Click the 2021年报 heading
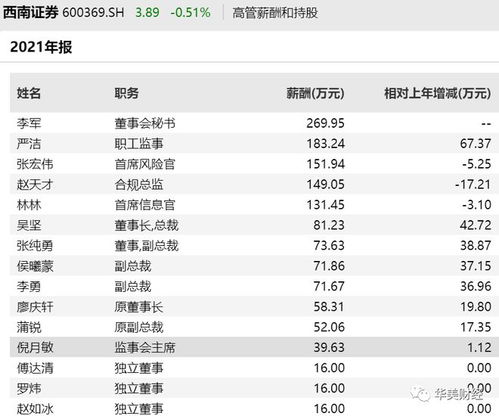 click(x=41, y=47)
